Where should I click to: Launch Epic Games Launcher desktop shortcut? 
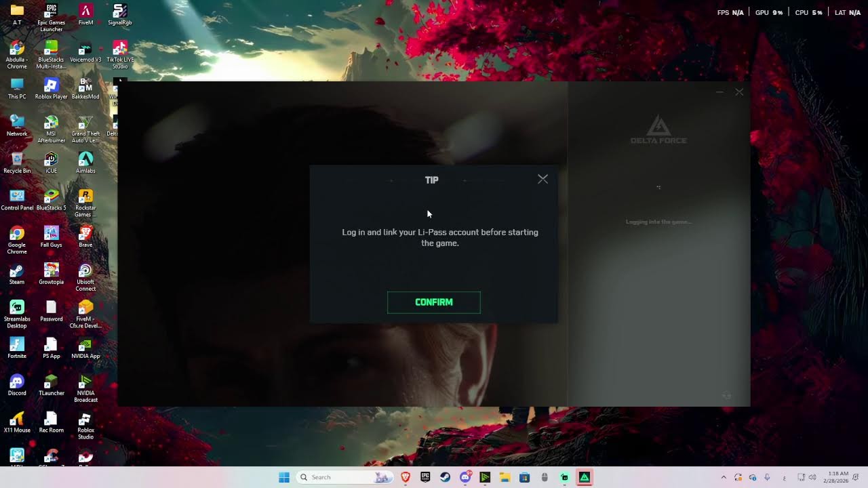click(x=51, y=18)
